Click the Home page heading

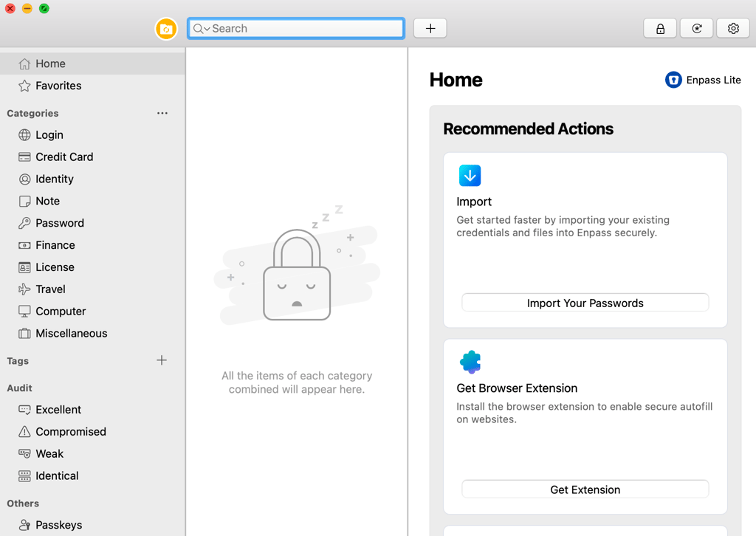click(456, 80)
